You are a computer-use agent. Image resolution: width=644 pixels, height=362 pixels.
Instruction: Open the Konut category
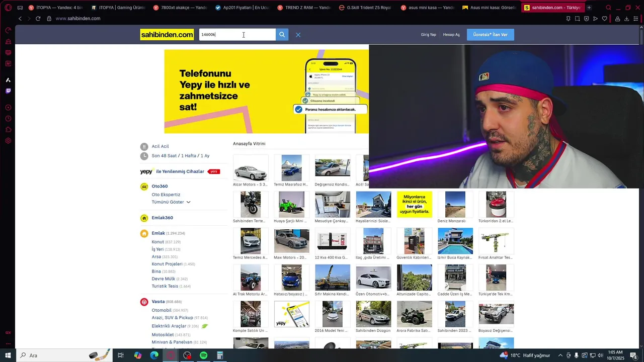(158, 242)
